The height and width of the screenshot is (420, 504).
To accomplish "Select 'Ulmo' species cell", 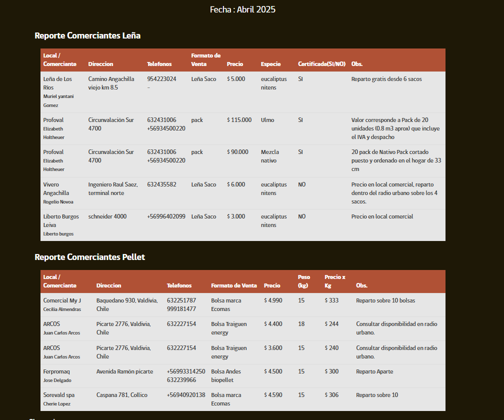I will (267, 120).
